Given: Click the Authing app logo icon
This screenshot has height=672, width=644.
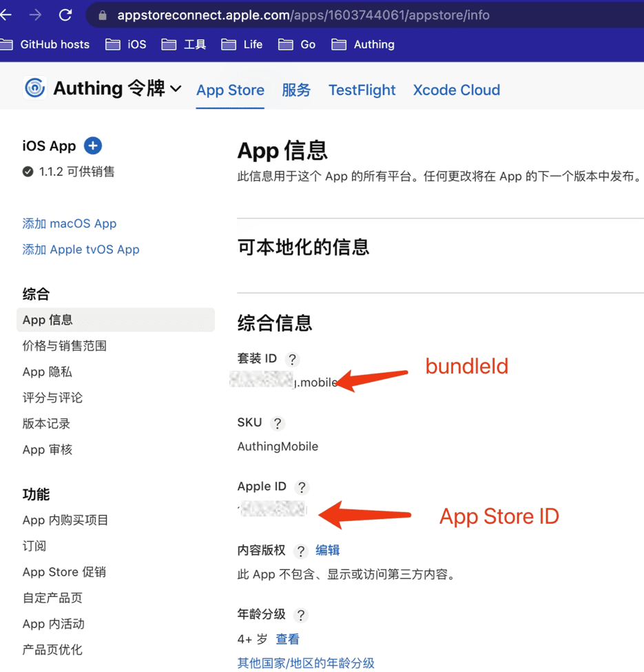Looking at the screenshot, I should point(34,88).
